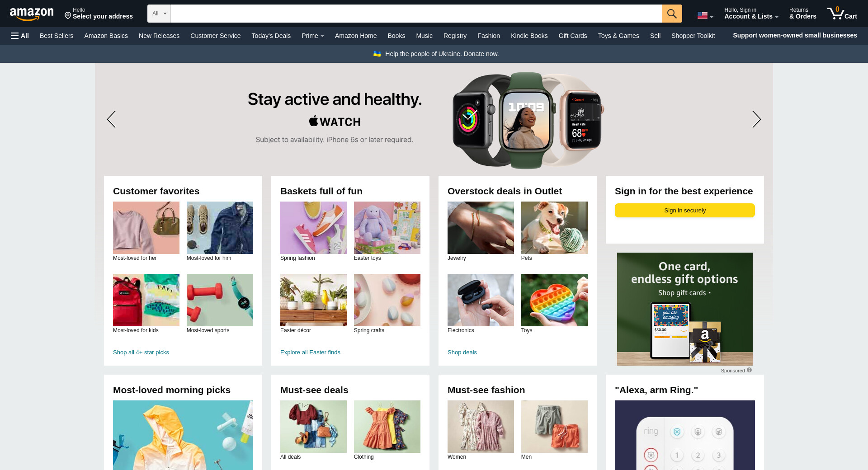Click the Sponsored info icon
Screen dimensions: 868x470
coord(749,370)
